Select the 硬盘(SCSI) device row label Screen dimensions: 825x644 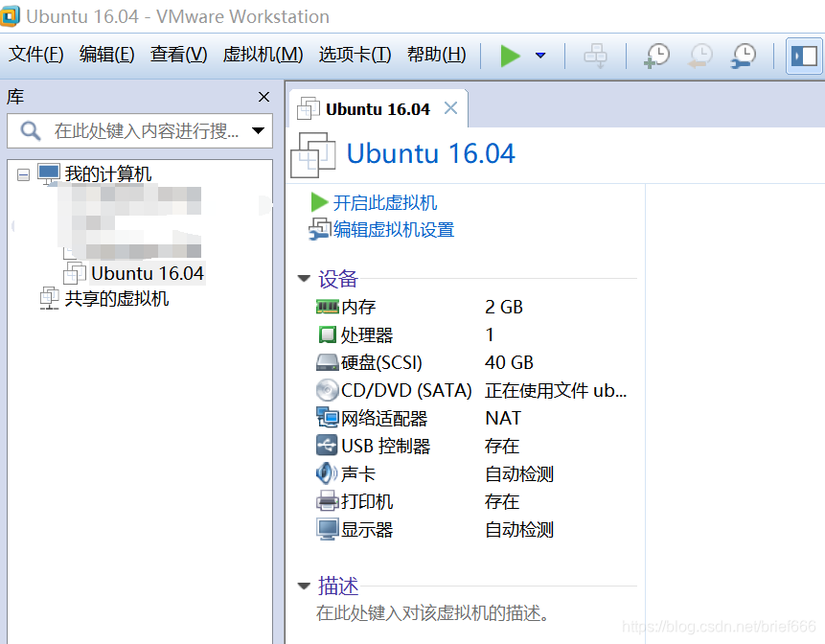pos(381,363)
